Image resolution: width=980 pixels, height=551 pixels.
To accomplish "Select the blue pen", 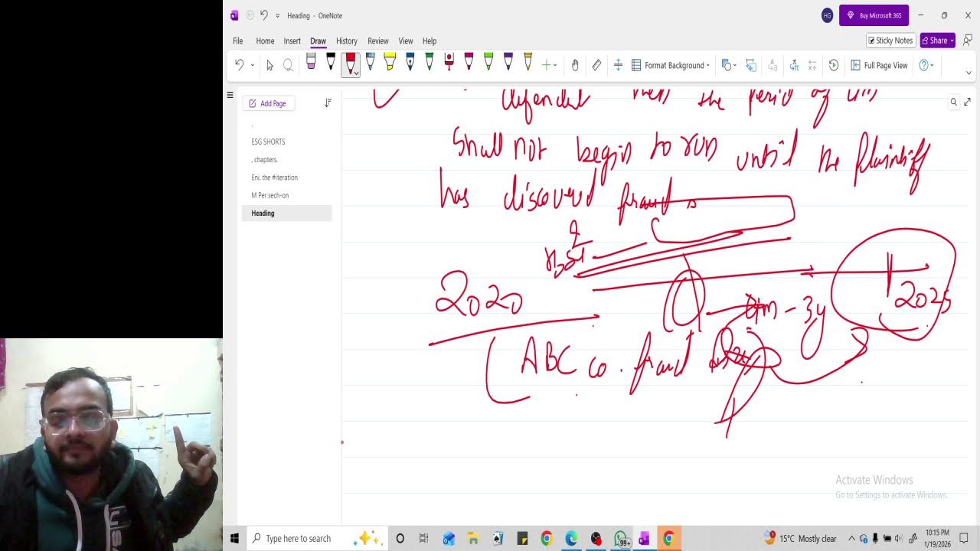I will [x=410, y=63].
